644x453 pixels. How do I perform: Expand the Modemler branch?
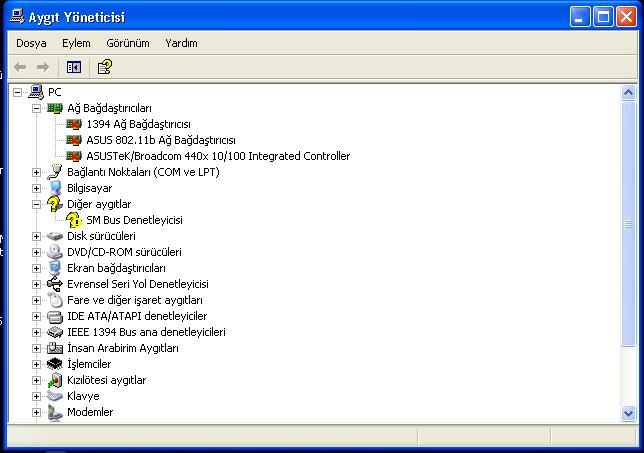(x=37, y=413)
